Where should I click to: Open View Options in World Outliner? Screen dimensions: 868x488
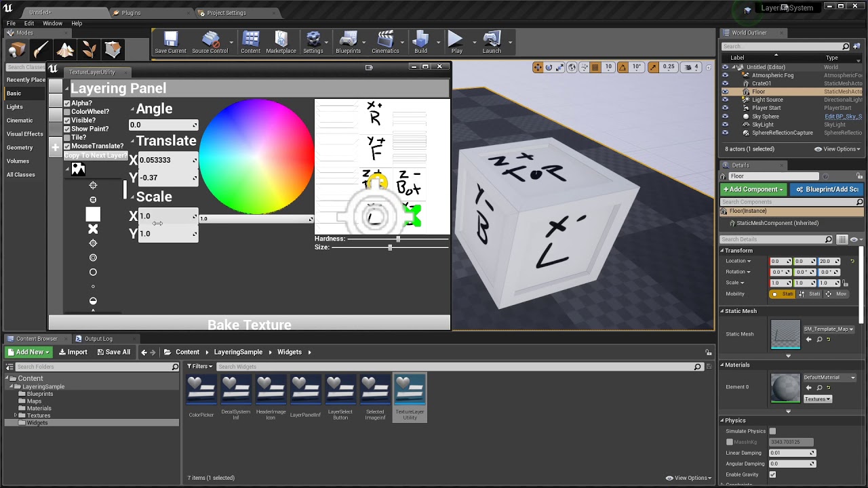(x=837, y=149)
